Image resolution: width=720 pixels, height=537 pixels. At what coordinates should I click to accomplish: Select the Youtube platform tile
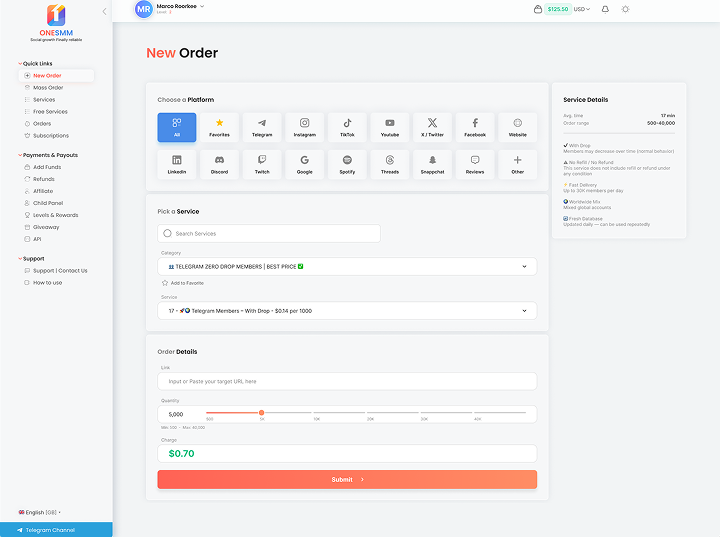[x=390, y=127]
